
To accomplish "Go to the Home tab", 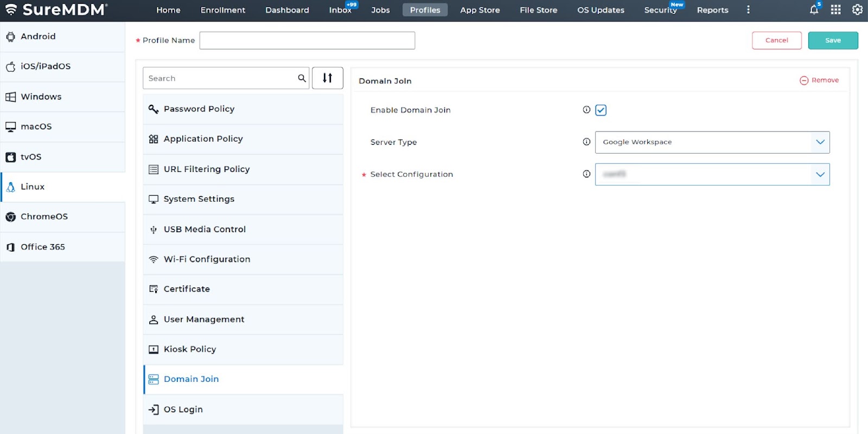I will pyautogui.click(x=168, y=10).
